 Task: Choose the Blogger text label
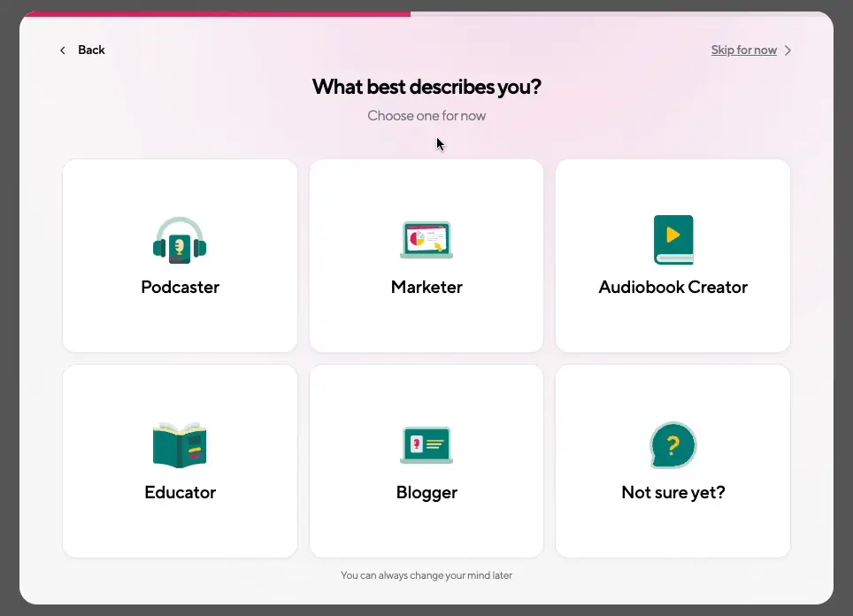click(x=426, y=492)
